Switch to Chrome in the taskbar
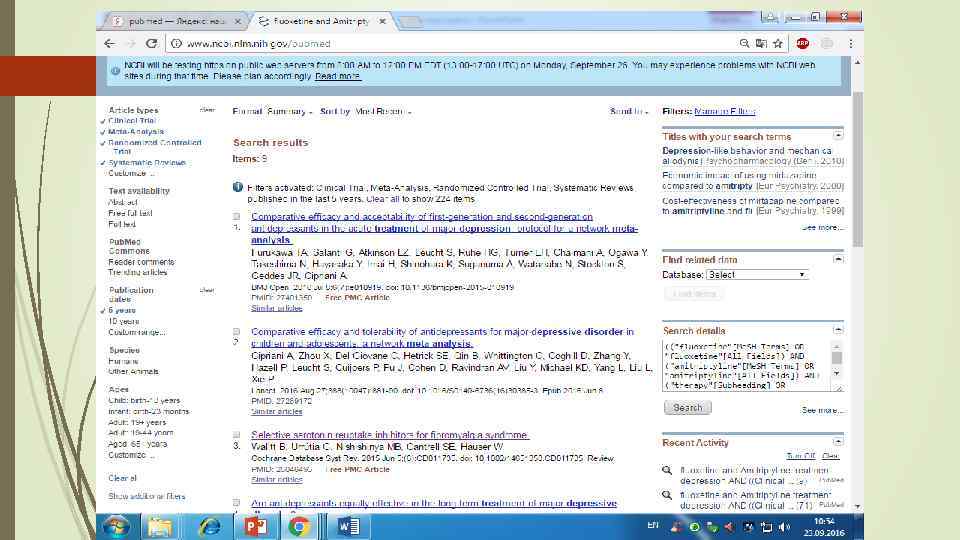 pyautogui.click(x=299, y=527)
